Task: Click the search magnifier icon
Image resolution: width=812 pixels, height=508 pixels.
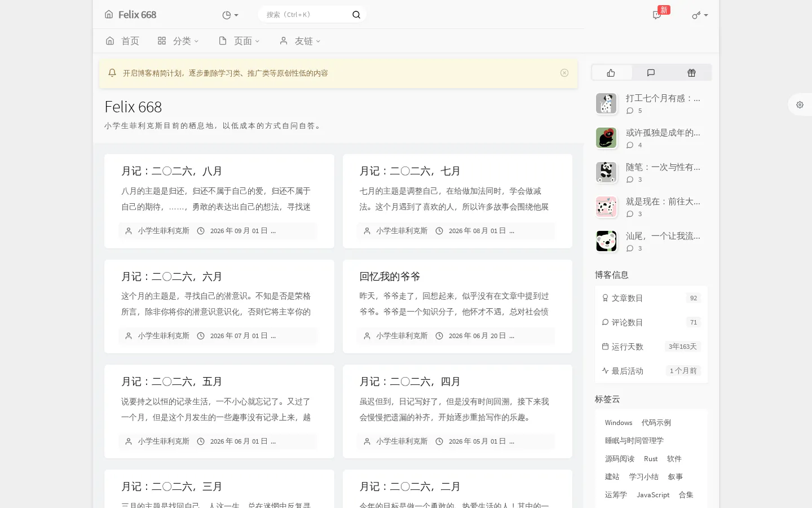Action: coord(356,15)
